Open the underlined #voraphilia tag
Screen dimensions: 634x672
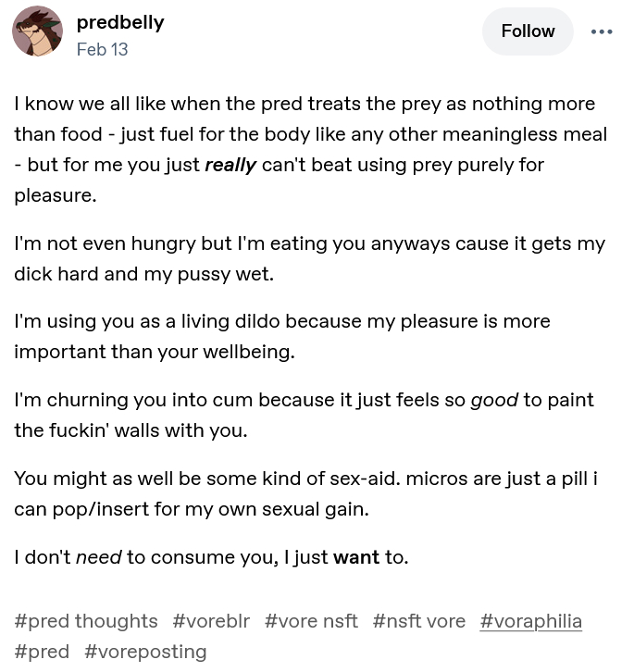point(531,621)
